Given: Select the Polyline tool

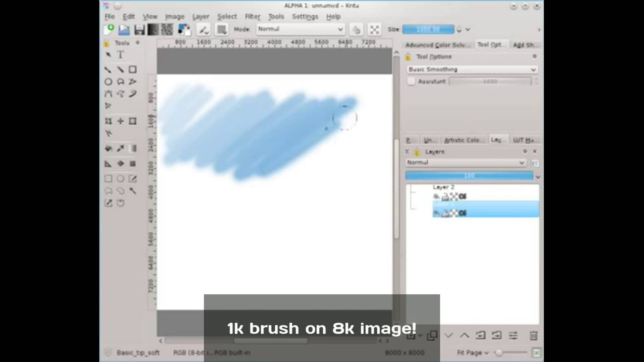Looking at the screenshot, I should click(x=133, y=82).
